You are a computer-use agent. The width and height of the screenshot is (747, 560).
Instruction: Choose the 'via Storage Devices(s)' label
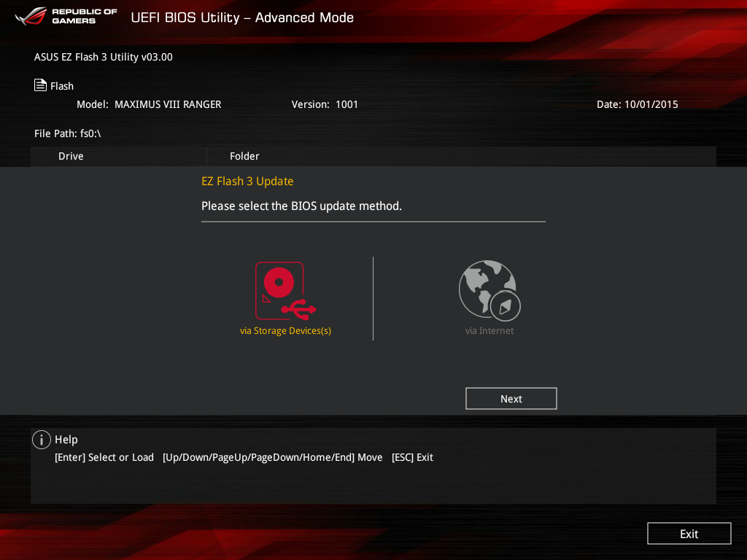pos(285,330)
